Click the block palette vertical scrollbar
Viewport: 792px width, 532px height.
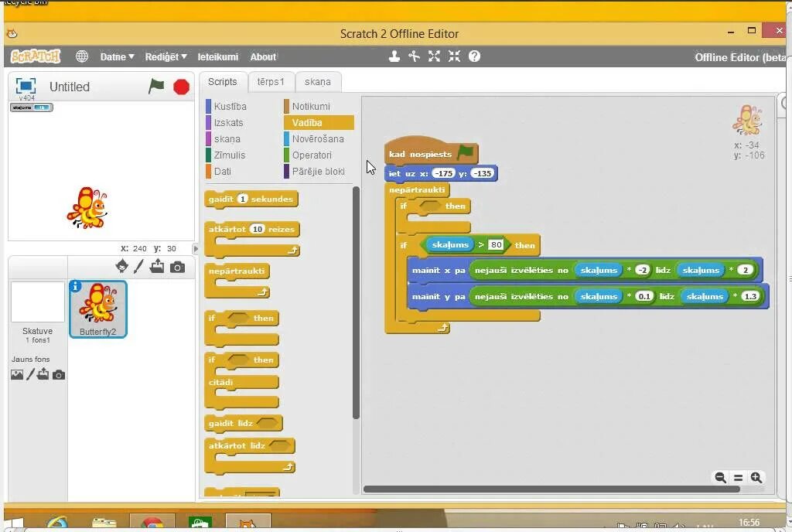[x=356, y=303]
